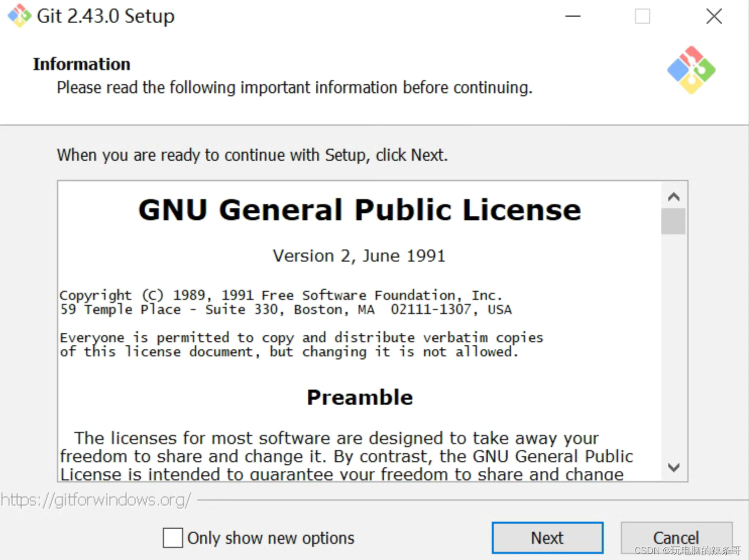Click the license scroll up arrow

pyautogui.click(x=673, y=197)
